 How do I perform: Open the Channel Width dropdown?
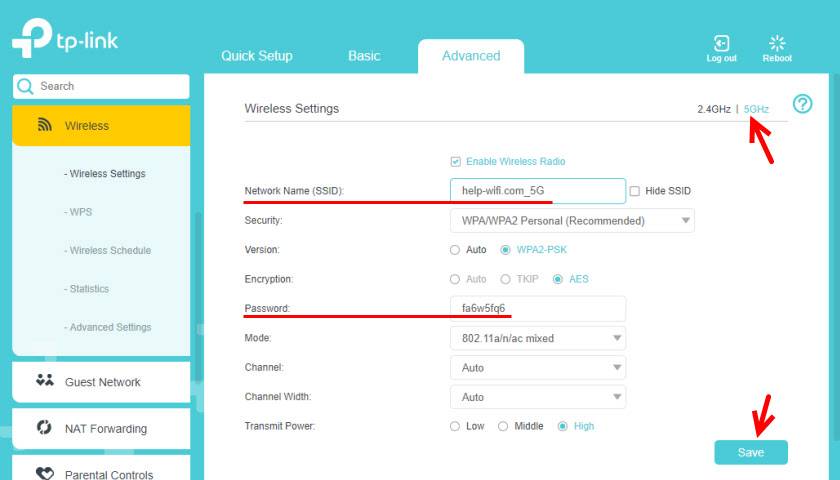click(x=538, y=397)
